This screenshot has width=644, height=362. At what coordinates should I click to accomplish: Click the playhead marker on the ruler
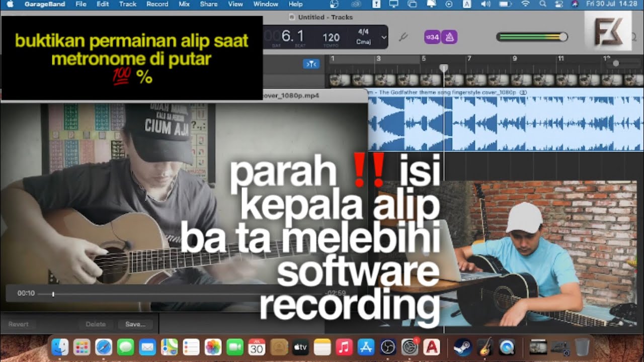(443, 67)
